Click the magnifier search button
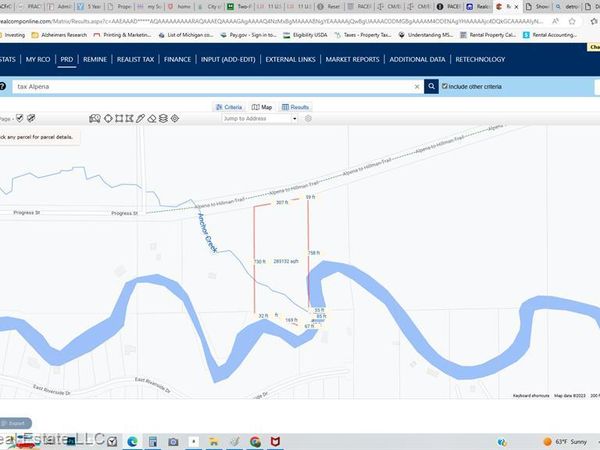Viewport: 600px width, 450px height. [430, 87]
